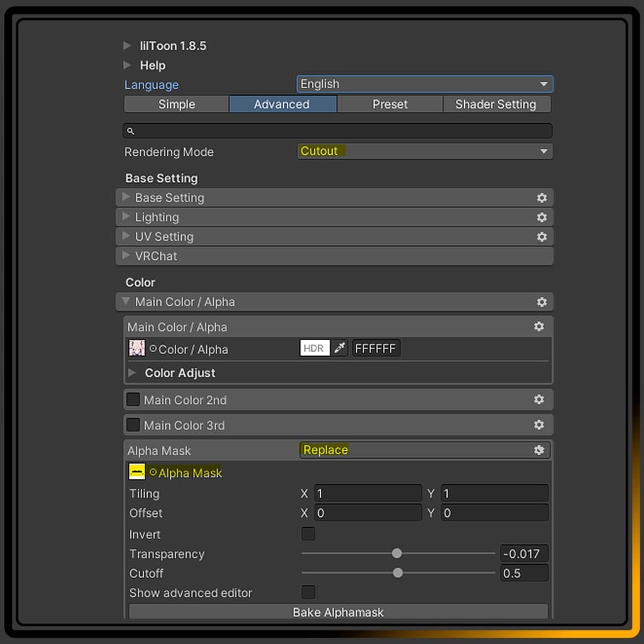Open the Language dropdown
The height and width of the screenshot is (644, 644).
(425, 84)
